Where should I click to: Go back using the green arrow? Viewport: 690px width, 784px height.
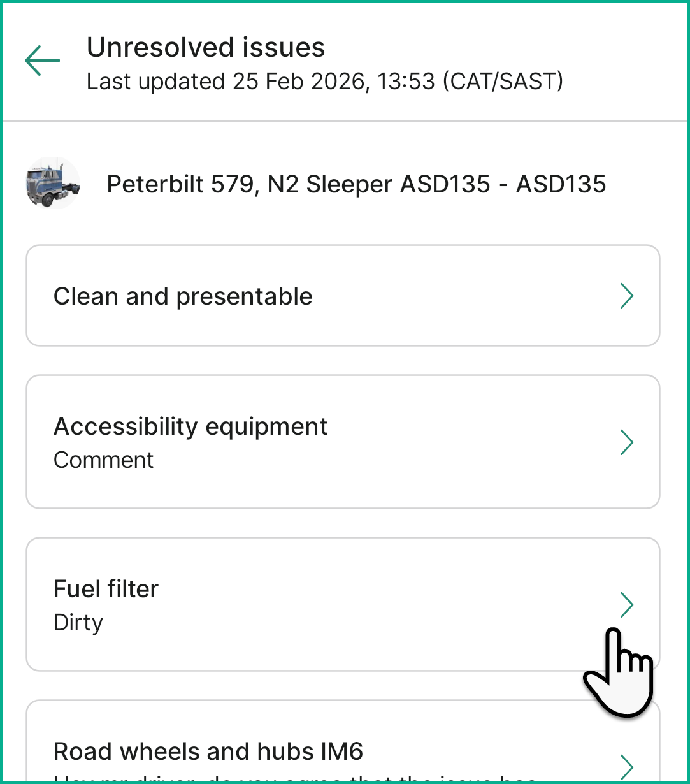(42, 61)
